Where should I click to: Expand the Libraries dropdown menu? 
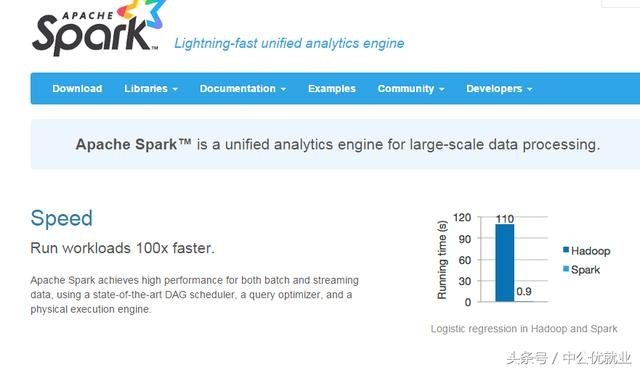[151, 89]
